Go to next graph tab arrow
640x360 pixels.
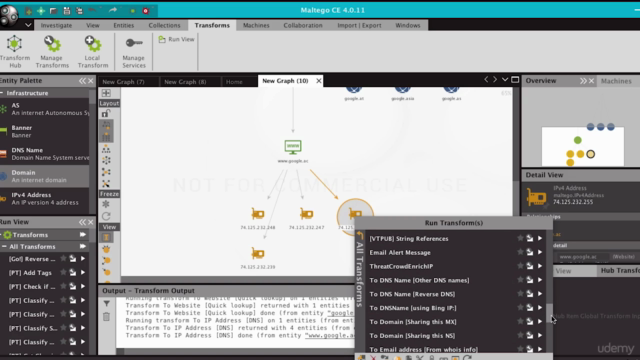coord(495,80)
